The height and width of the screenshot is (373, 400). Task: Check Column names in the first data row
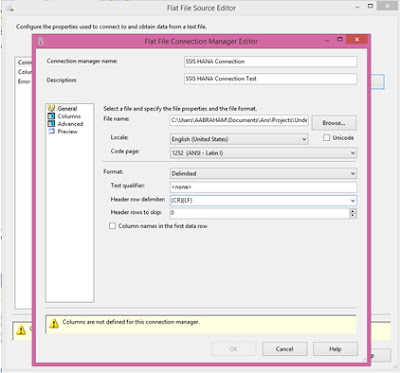point(112,226)
